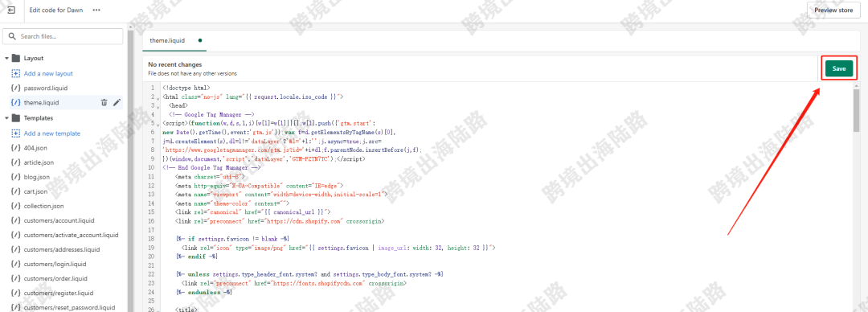Click the exit editor back icon

click(11, 10)
